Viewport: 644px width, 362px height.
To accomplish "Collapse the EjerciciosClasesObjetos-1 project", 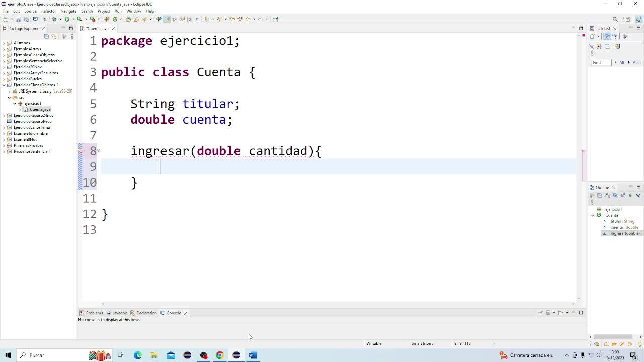I will [4, 85].
